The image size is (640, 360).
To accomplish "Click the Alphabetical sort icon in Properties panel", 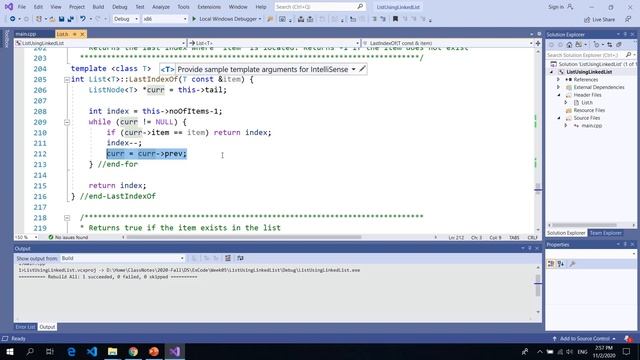I will point(561,264).
